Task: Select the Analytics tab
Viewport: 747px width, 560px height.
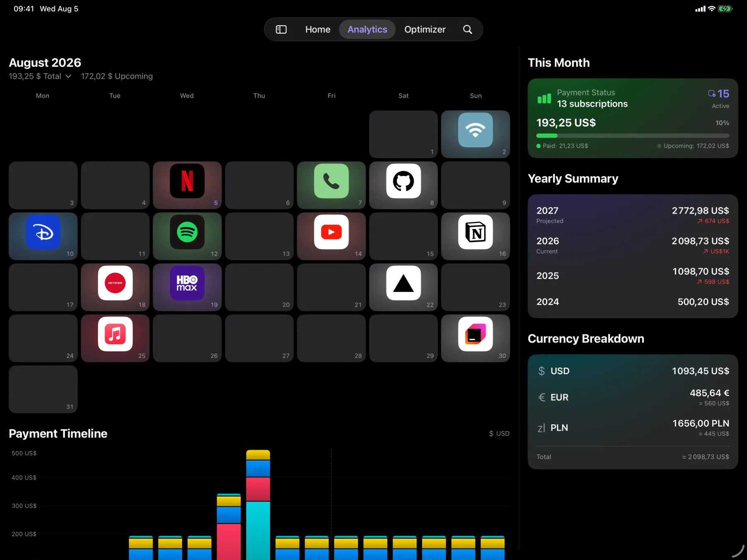Action: pos(367,29)
